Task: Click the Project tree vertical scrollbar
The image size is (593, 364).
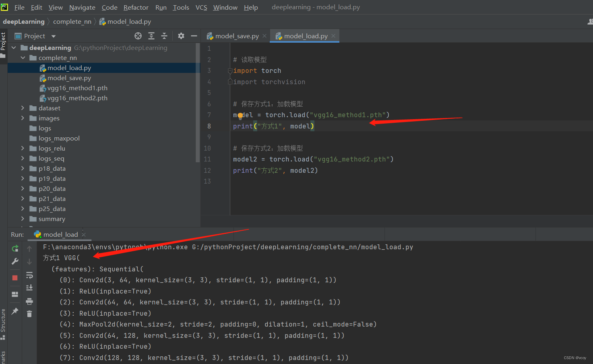Action: [x=198, y=103]
